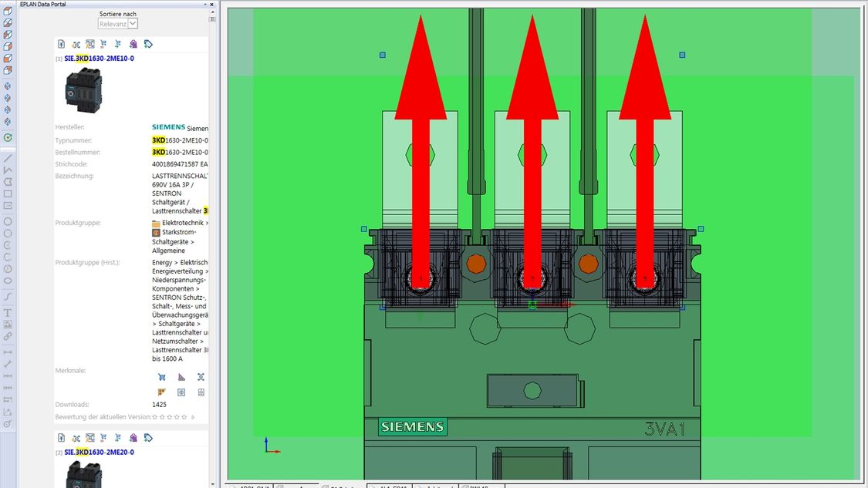
Task: Click the Bestellnummer value 3KD1630-2ME10-0
Action: [x=180, y=152]
